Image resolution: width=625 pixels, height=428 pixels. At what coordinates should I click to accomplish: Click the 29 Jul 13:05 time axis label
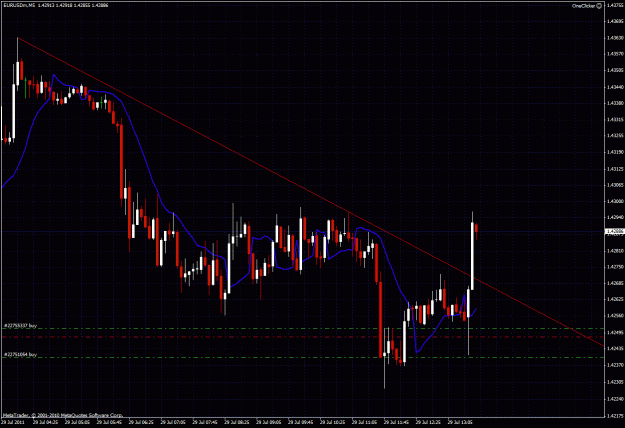pos(460,421)
